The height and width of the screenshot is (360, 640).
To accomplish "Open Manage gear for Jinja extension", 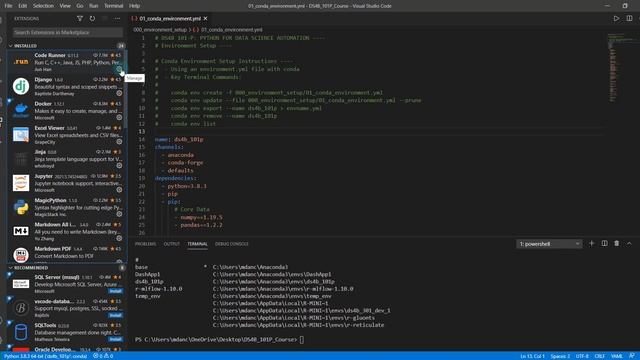I will 119,165.
